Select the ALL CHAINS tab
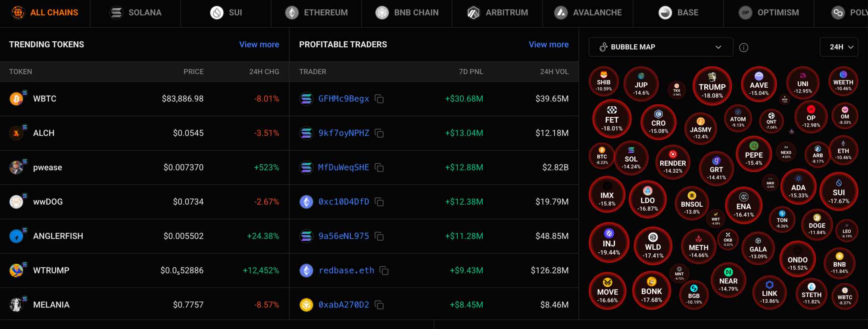 click(45, 13)
